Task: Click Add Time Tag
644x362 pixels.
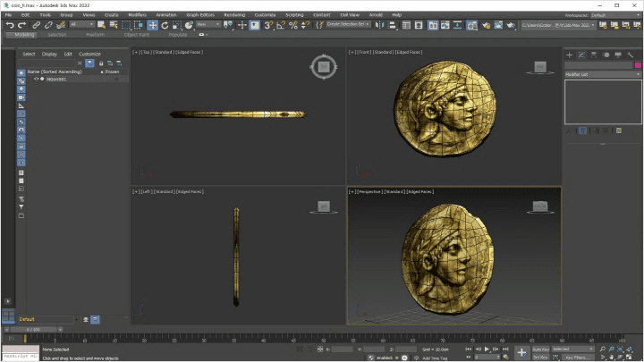Action: 435,358
